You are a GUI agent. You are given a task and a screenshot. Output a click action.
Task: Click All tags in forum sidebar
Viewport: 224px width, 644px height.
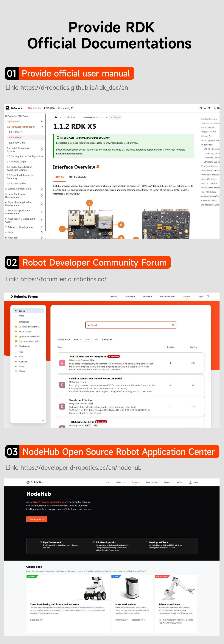coord(21,371)
